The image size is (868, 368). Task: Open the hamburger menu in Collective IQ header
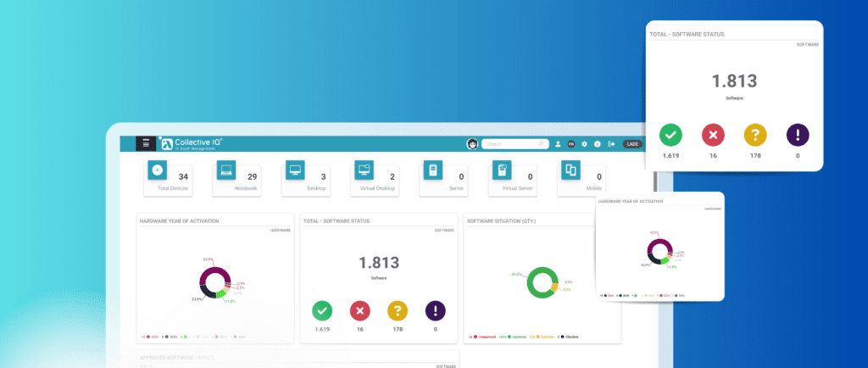[x=146, y=143]
